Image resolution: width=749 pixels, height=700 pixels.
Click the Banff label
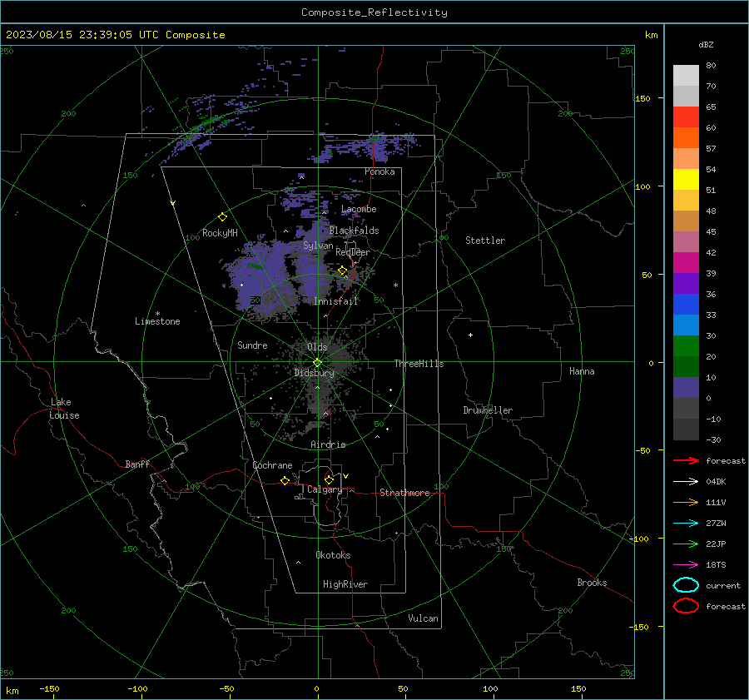[137, 464]
